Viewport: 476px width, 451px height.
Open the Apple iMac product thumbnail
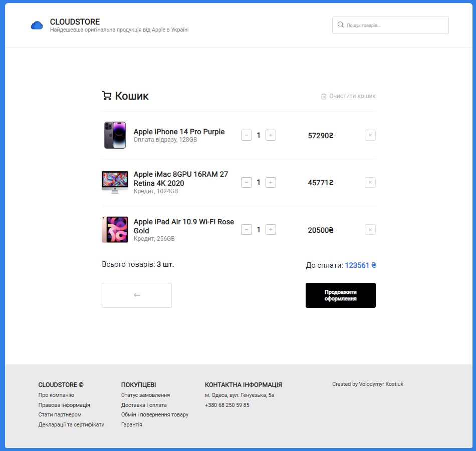coord(115,182)
